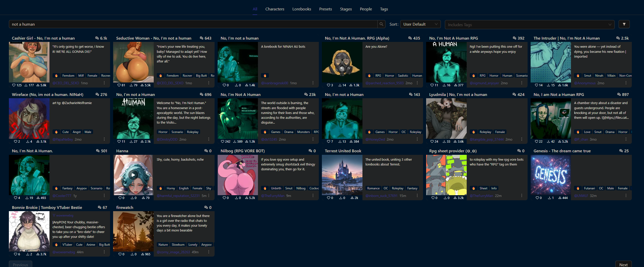Screen dimensions: 644x267
Task: Select the Love tag on the @P_chan card
Action: point(587,132)
